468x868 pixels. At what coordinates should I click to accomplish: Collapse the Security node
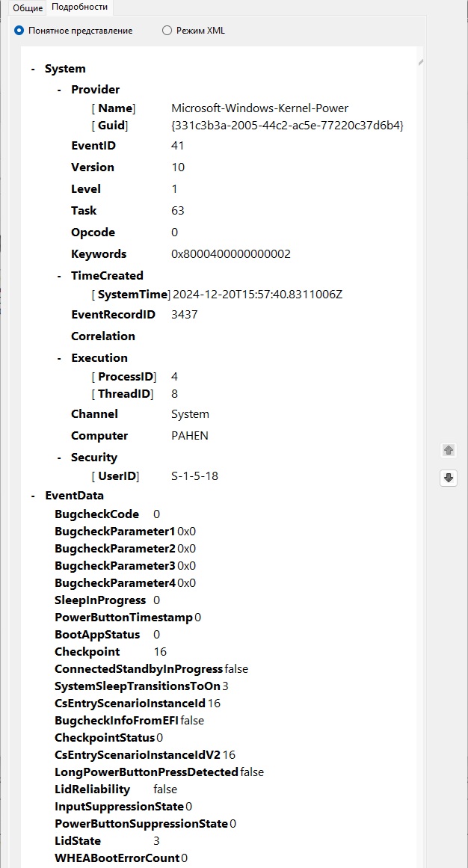coord(60,458)
